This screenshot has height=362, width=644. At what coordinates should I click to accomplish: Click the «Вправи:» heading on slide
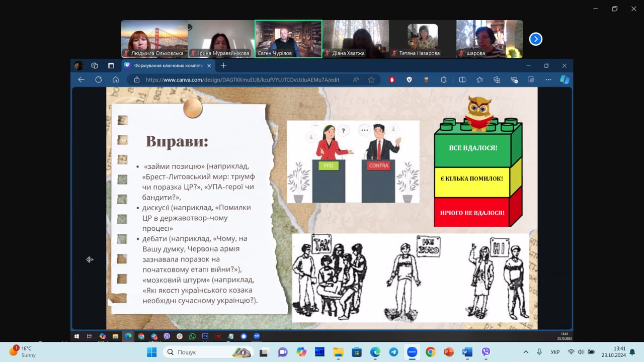point(177,141)
